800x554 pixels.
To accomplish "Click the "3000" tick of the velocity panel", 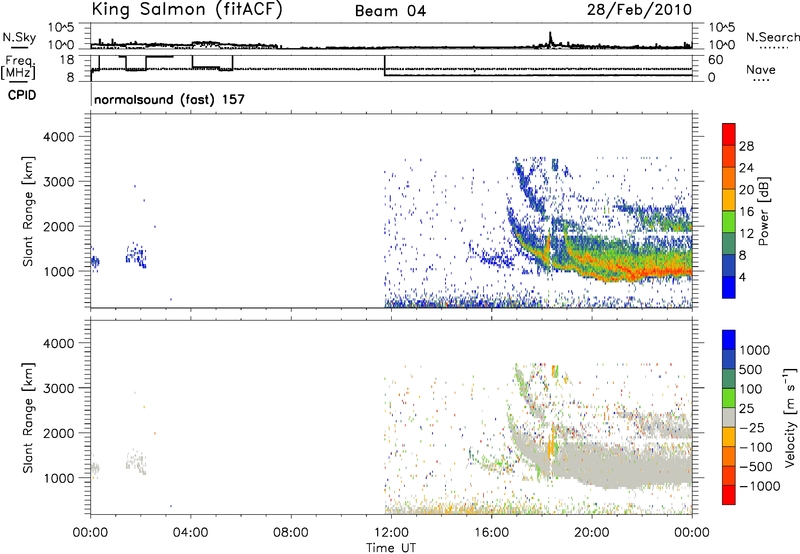I will tap(59, 388).
